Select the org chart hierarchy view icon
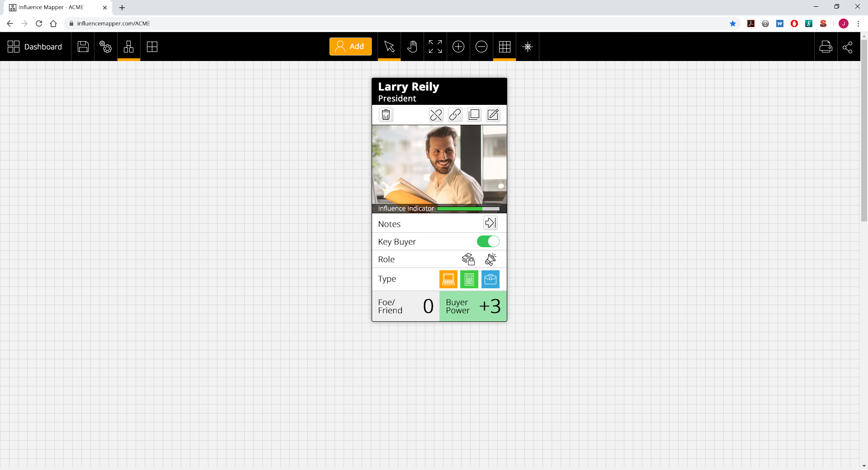This screenshot has width=868, height=470. 129,47
